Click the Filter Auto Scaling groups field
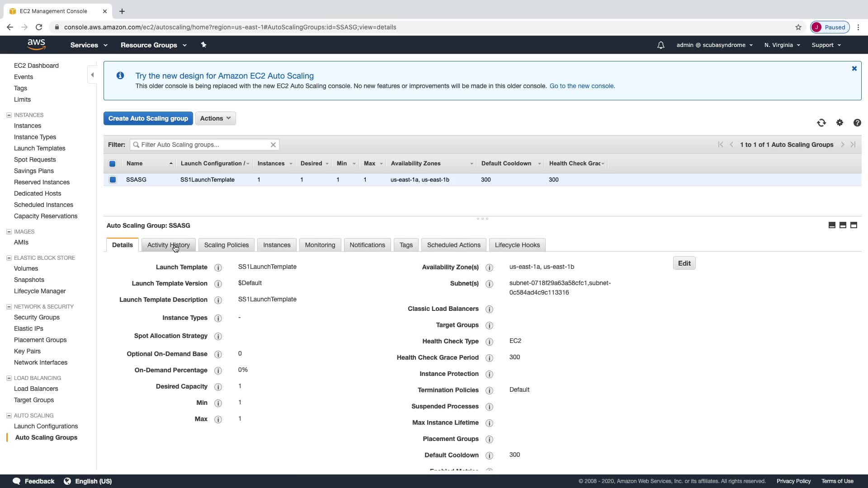 pyautogui.click(x=203, y=145)
